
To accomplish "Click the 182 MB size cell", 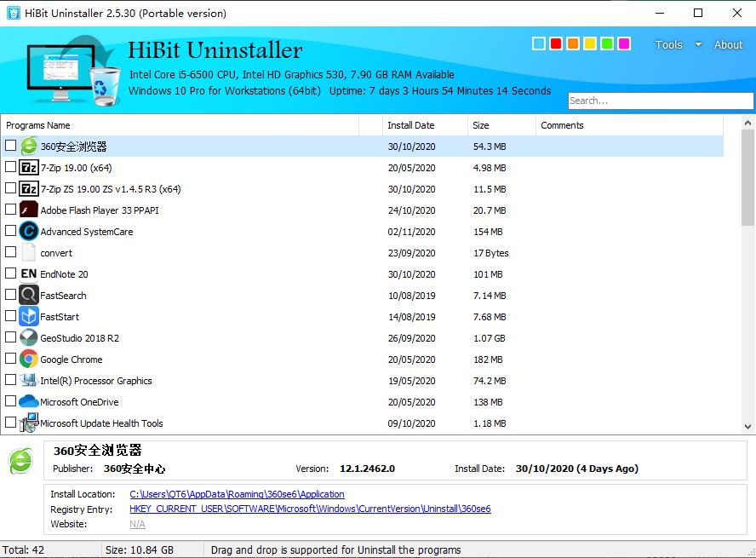I will (x=488, y=360).
